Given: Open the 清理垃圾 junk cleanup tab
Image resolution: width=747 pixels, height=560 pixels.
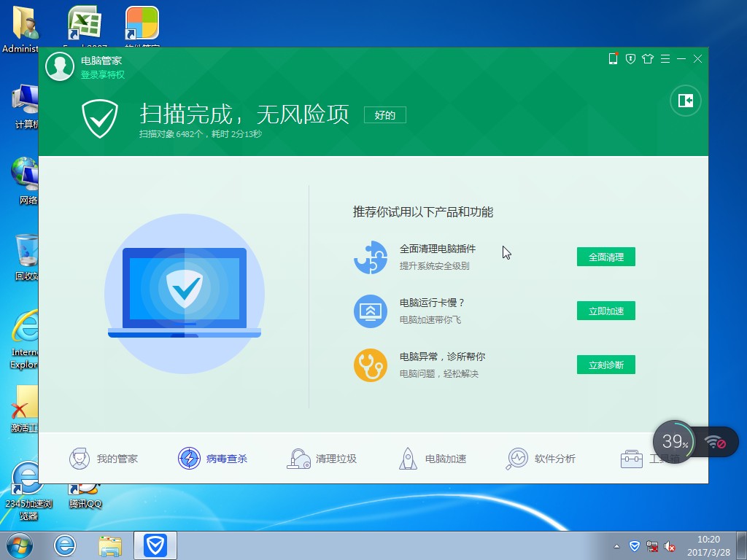Looking at the screenshot, I should [x=322, y=459].
